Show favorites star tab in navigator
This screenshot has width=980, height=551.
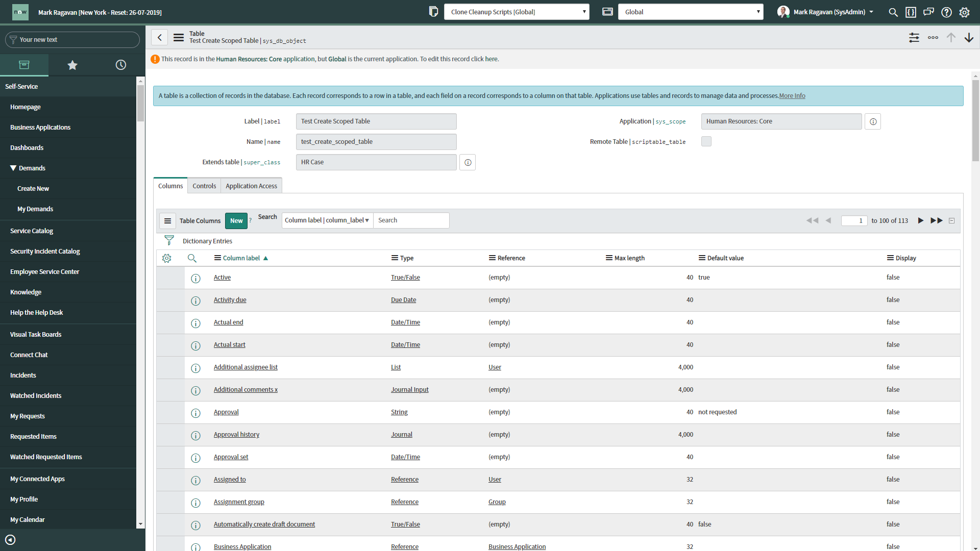point(72,65)
